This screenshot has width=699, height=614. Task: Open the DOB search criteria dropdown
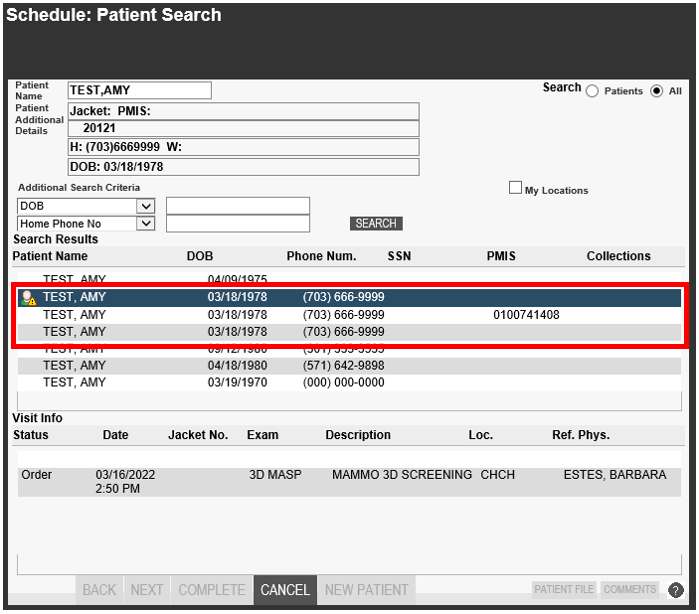coord(145,206)
